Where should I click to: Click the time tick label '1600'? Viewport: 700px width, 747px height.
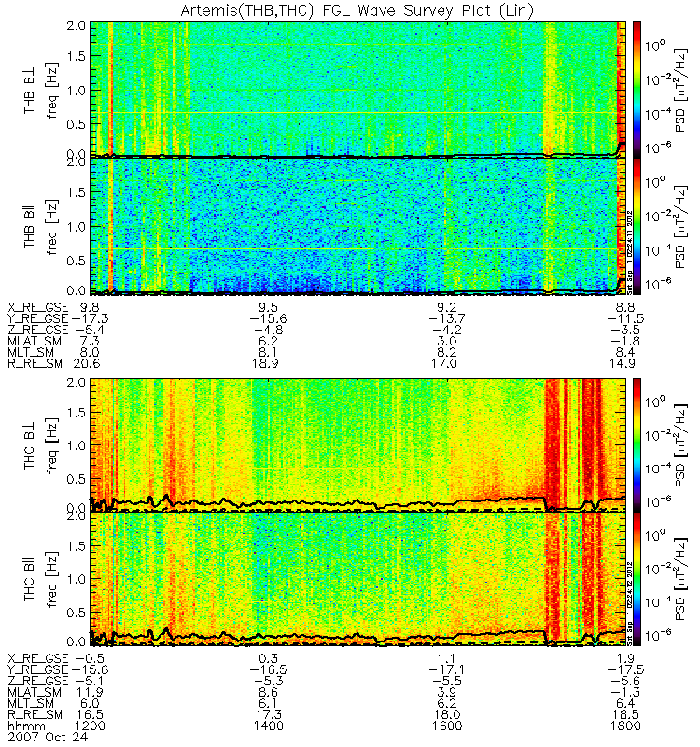[447, 726]
